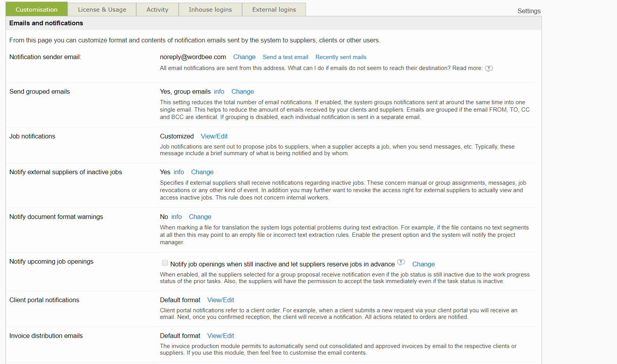Open the License & Usage tab
Viewport: 617px width, 364px height.
pos(102,10)
